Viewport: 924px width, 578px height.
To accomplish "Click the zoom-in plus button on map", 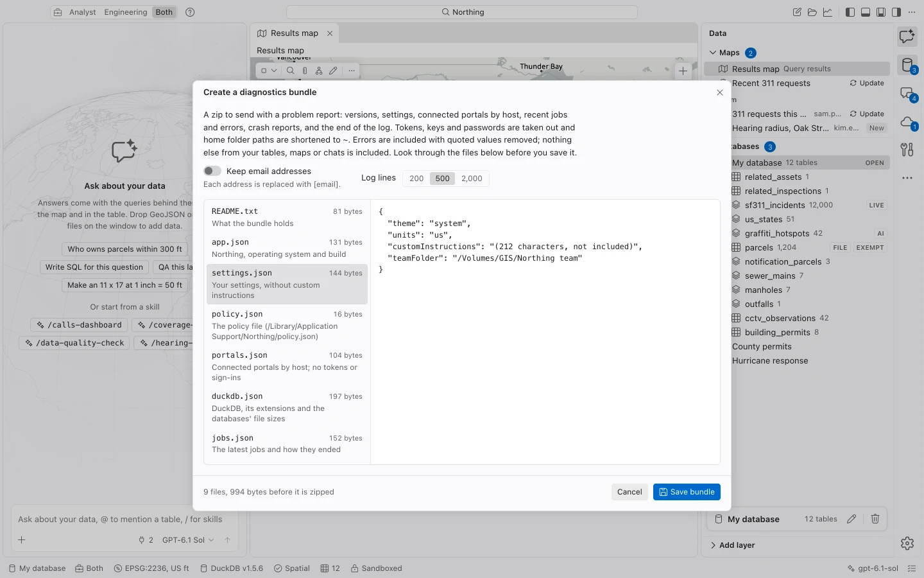I will [683, 71].
